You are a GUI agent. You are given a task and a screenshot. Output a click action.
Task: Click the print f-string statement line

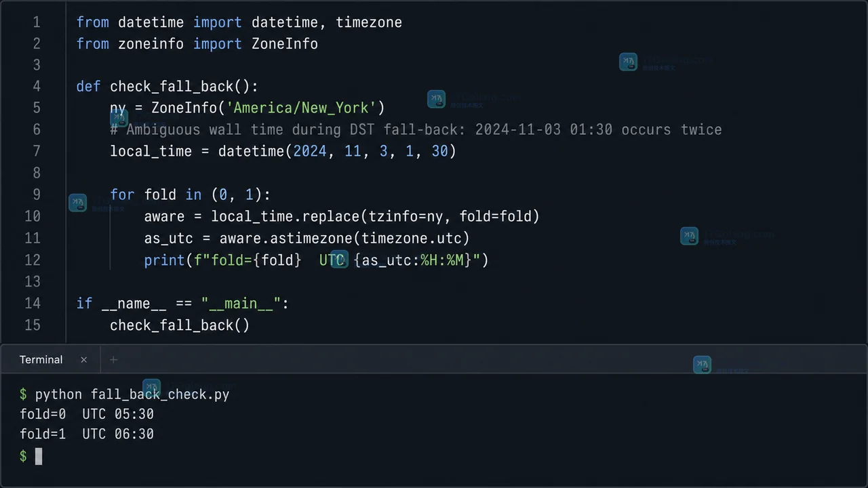(x=316, y=260)
